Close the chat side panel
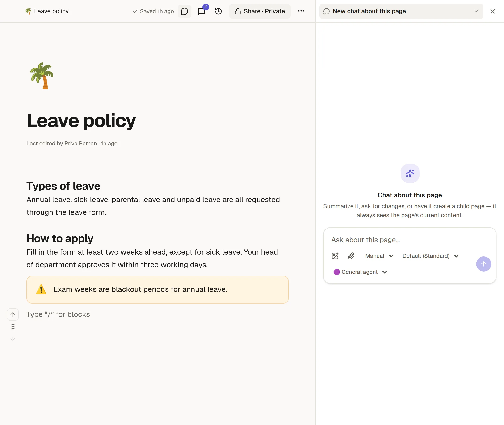 492,11
